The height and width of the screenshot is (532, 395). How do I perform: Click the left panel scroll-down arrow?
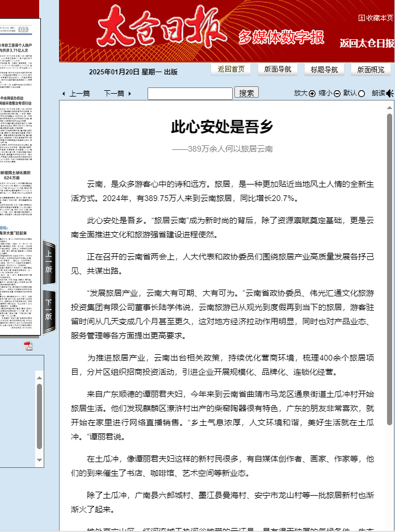[39, 459]
